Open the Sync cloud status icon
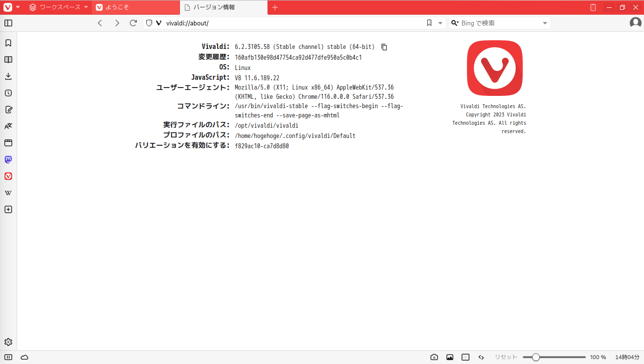The width and height of the screenshot is (644, 364). pos(24,357)
